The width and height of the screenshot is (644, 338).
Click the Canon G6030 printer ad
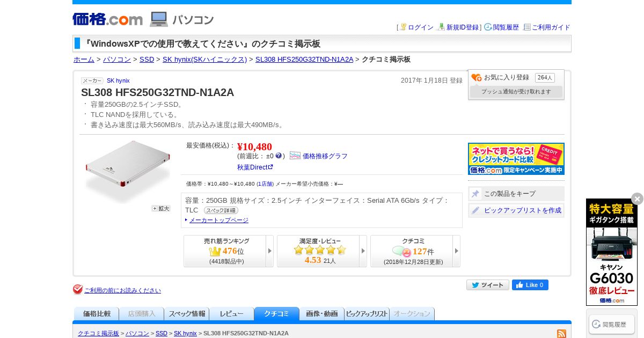(x=612, y=252)
